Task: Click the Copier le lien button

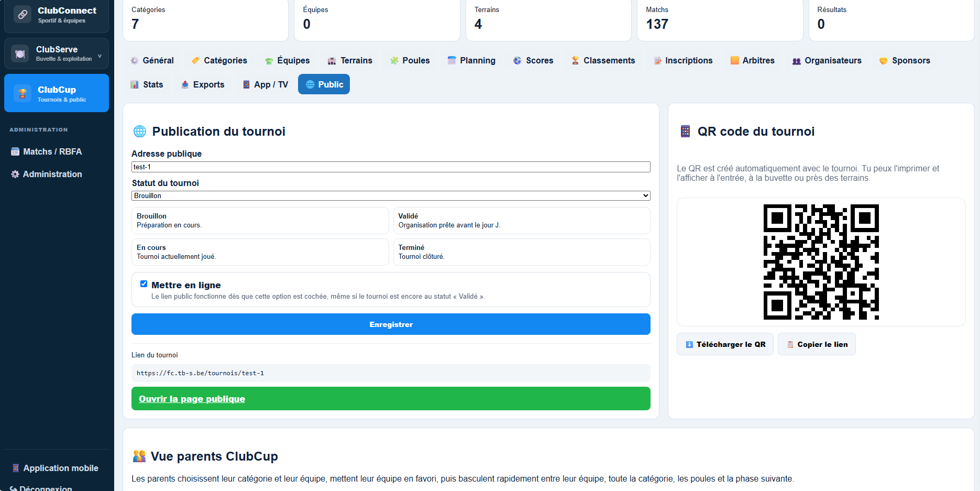Action: (817, 344)
